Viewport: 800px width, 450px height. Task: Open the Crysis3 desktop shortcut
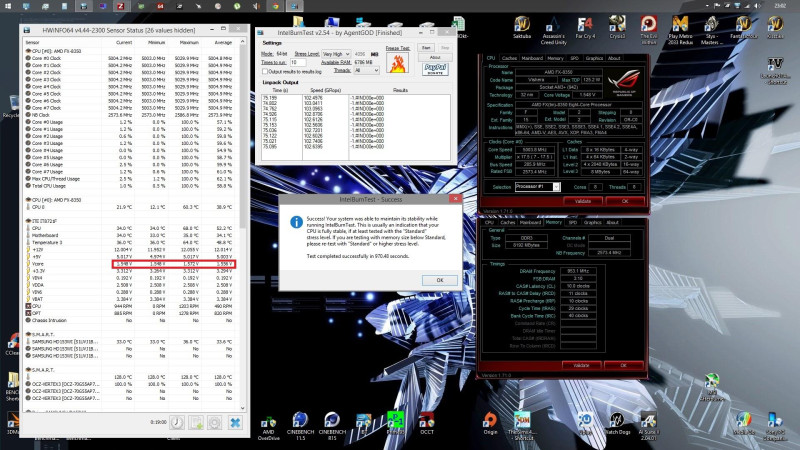(617, 28)
